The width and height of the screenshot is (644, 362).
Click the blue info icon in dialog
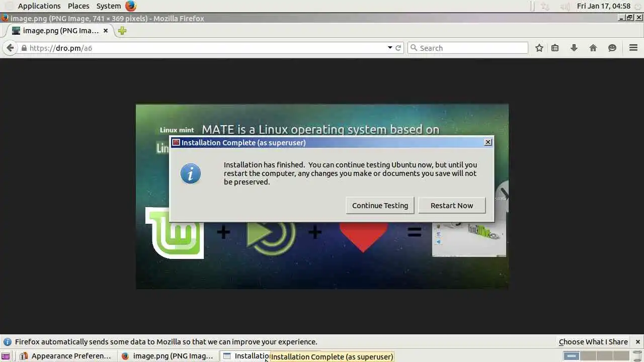(191, 173)
